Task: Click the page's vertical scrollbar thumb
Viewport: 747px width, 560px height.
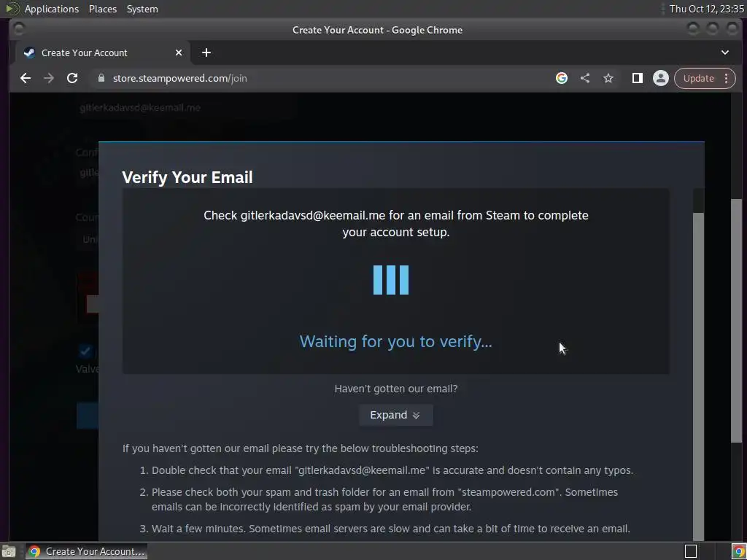Action: tap(737, 321)
